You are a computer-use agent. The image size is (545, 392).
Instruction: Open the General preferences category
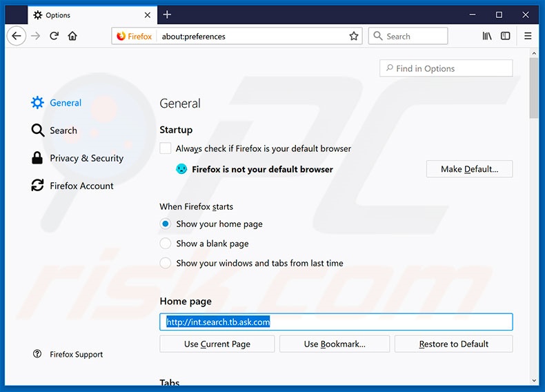57,103
